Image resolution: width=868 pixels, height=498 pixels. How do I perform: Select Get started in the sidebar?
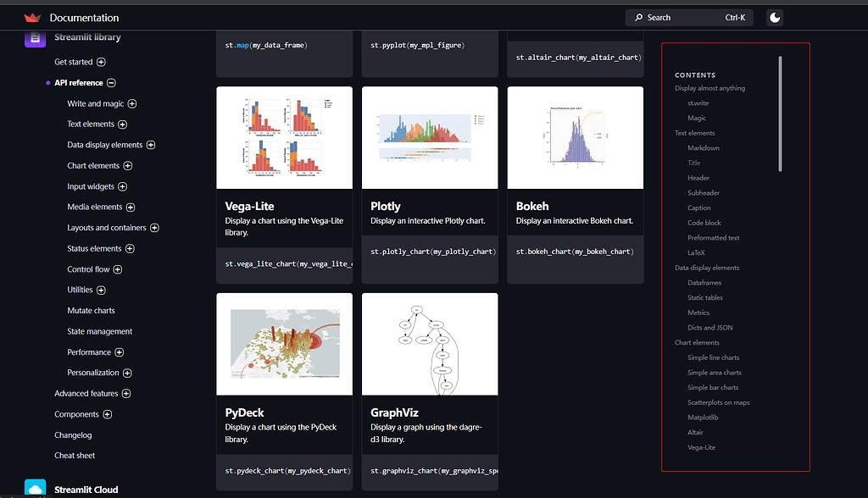point(74,61)
